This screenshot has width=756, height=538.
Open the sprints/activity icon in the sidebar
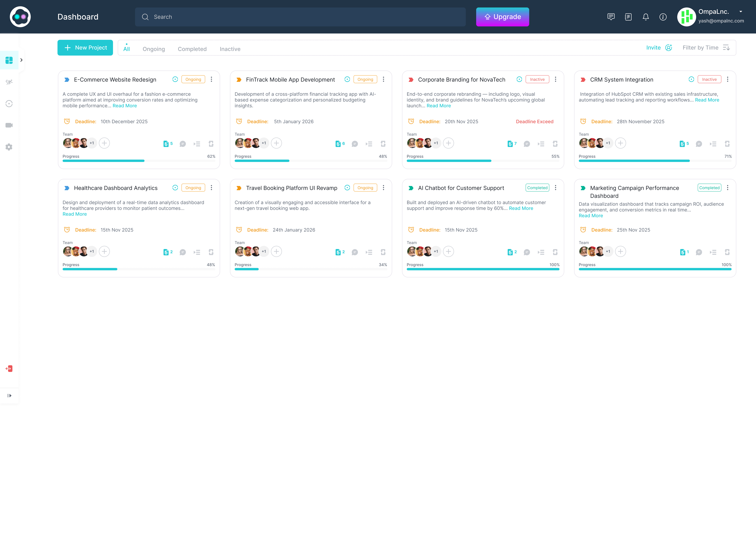click(9, 82)
